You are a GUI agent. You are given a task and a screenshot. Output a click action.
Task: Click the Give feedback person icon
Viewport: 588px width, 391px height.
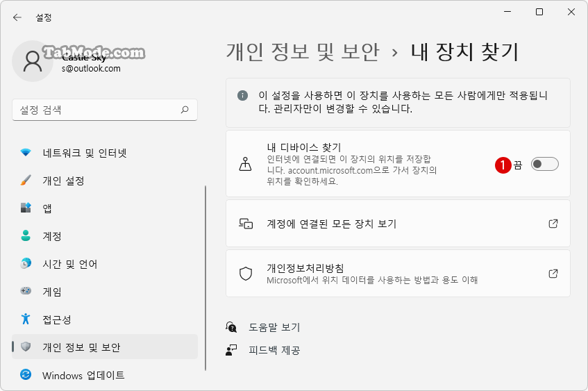click(231, 350)
